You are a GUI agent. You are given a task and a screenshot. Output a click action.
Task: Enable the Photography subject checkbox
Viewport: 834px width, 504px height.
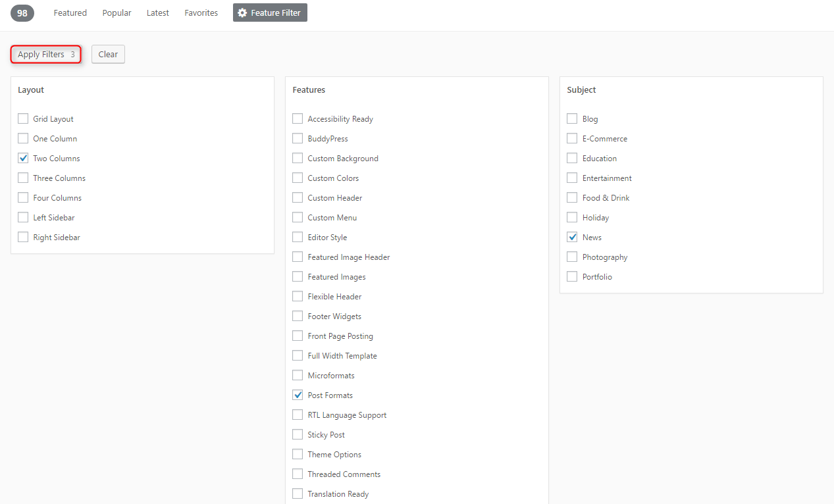click(x=572, y=257)
